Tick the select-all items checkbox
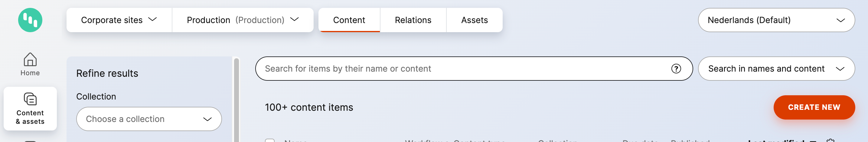Screen dimensions: 868x142 (269, 140)
